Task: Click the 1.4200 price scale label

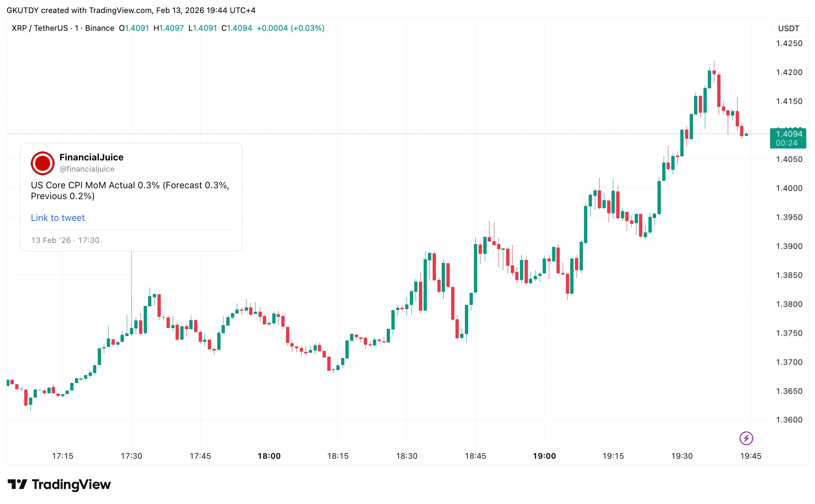Action: pyautogui.click(x=789, y=72)
